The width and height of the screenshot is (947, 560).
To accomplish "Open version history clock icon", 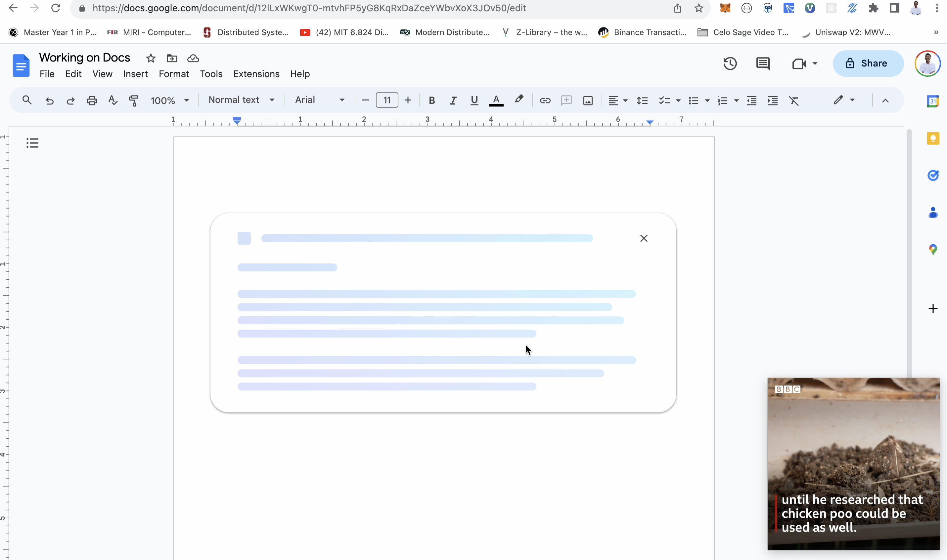I will 730,63.
